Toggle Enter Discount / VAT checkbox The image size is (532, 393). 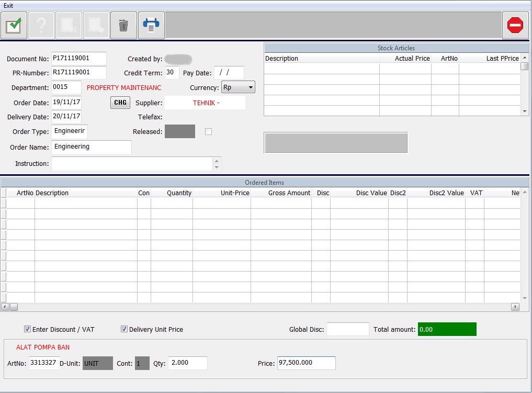(28, 329)
